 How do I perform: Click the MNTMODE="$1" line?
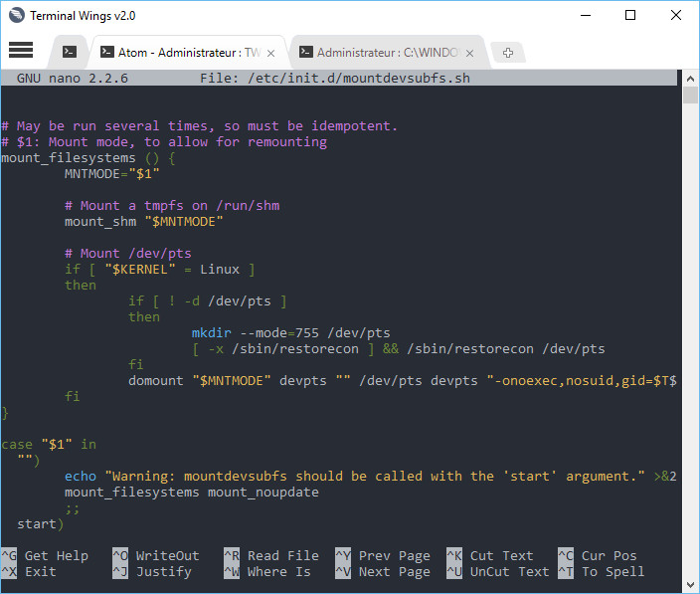111,174
